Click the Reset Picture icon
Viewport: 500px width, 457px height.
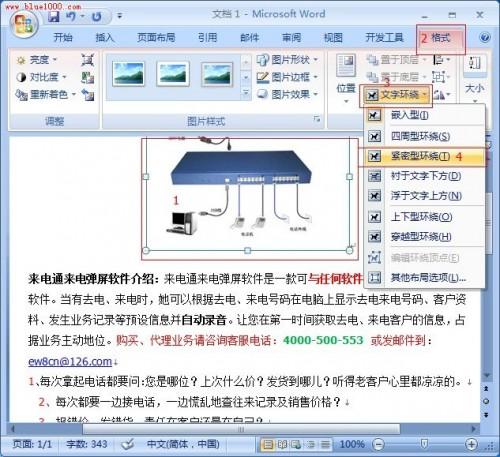click(x=88, y=95)
